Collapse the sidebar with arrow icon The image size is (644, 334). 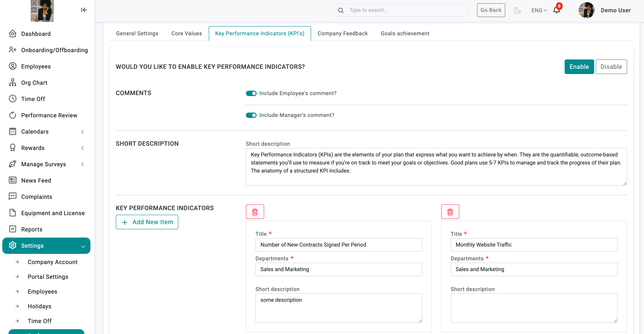click(84, 10)
